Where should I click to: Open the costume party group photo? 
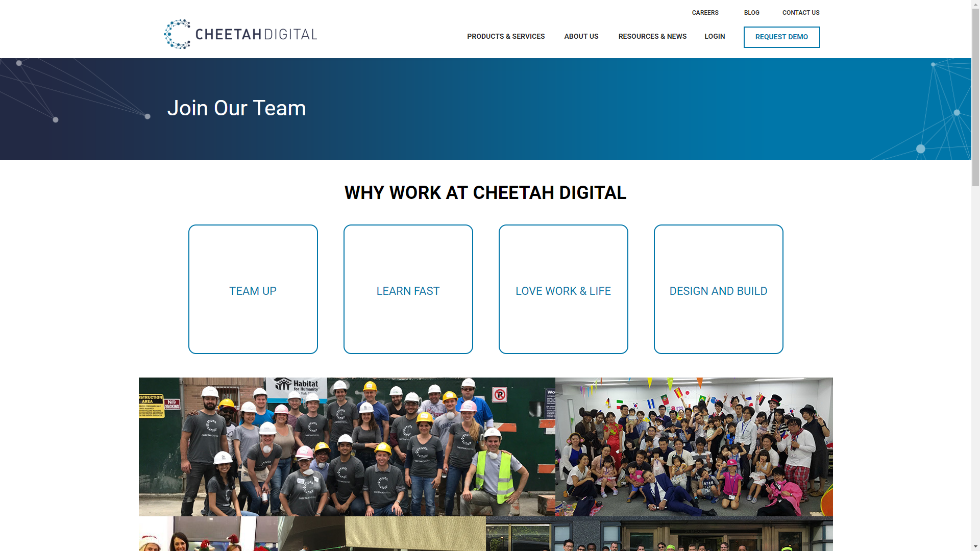694,447
